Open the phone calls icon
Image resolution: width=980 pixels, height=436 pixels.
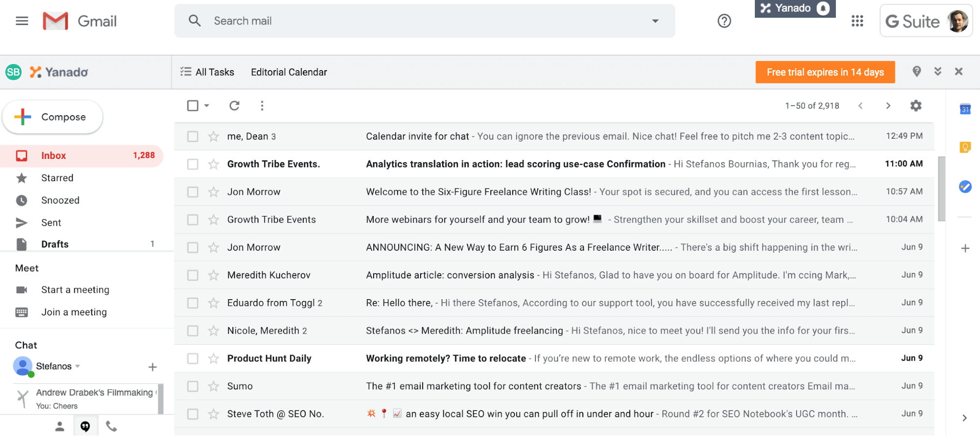(111, 427)
